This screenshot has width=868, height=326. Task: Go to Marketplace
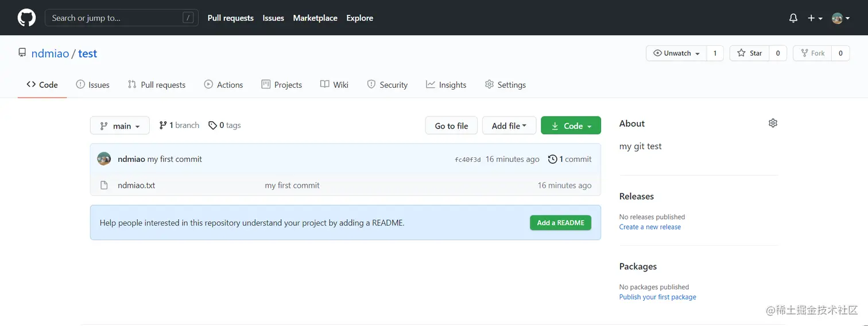[x=315, y=18]
